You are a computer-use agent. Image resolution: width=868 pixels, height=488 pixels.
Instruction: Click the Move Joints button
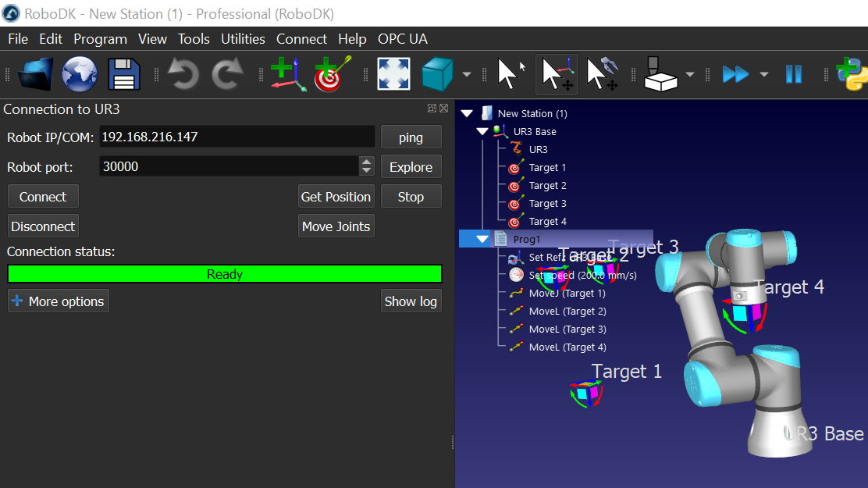point(336,226)
